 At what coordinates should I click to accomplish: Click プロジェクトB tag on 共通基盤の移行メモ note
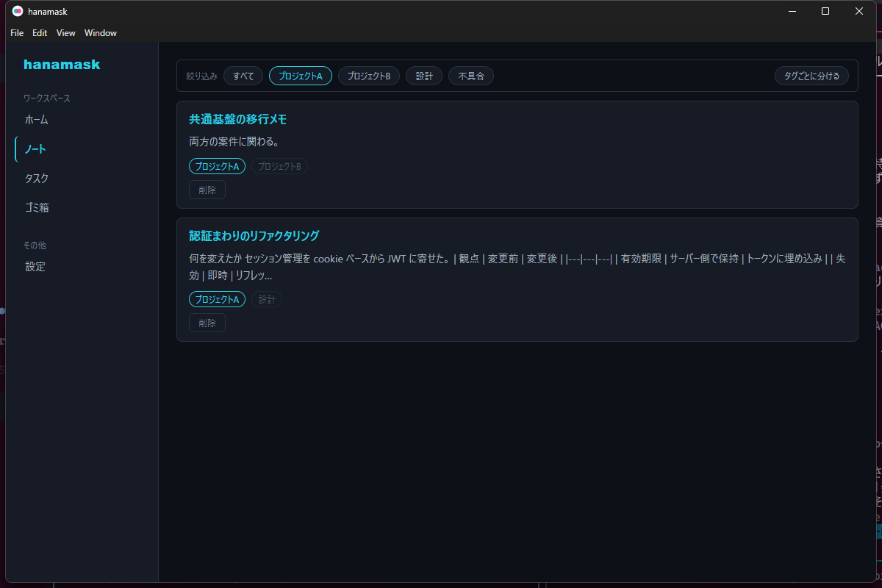pyautogui.click(x=279, y=166)
